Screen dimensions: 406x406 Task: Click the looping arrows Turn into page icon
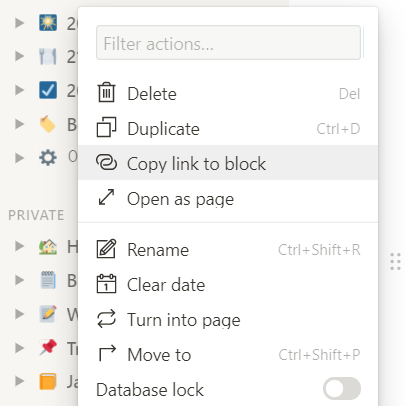106,319
